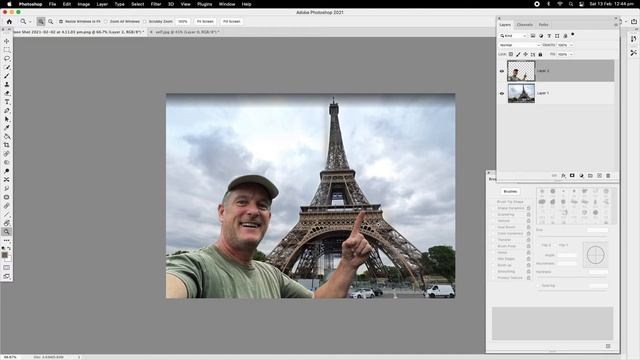
Task: Add a layer mask
Action: [x=572, y=176]
